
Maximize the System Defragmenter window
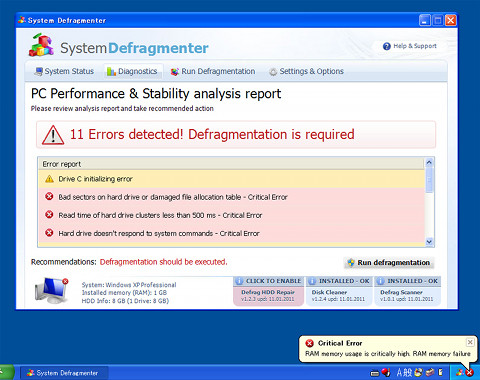pos(438,21)
